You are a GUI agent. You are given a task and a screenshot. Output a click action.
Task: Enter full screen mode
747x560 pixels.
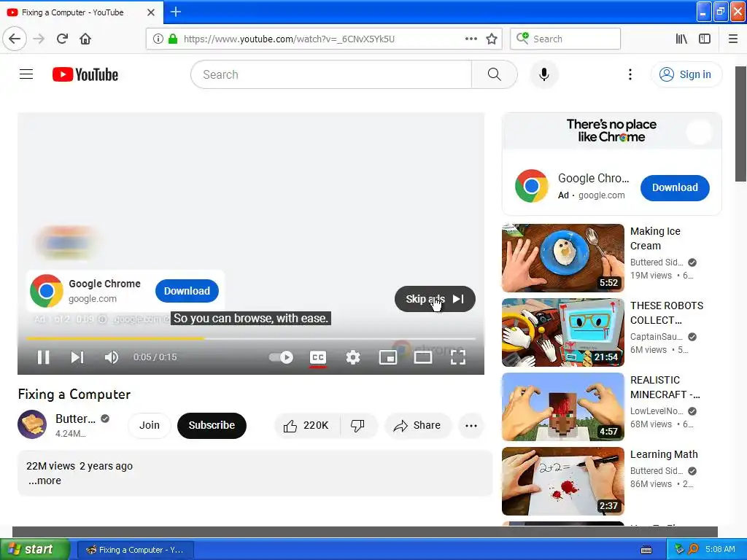pyautogui.click(x=458, y=357)
